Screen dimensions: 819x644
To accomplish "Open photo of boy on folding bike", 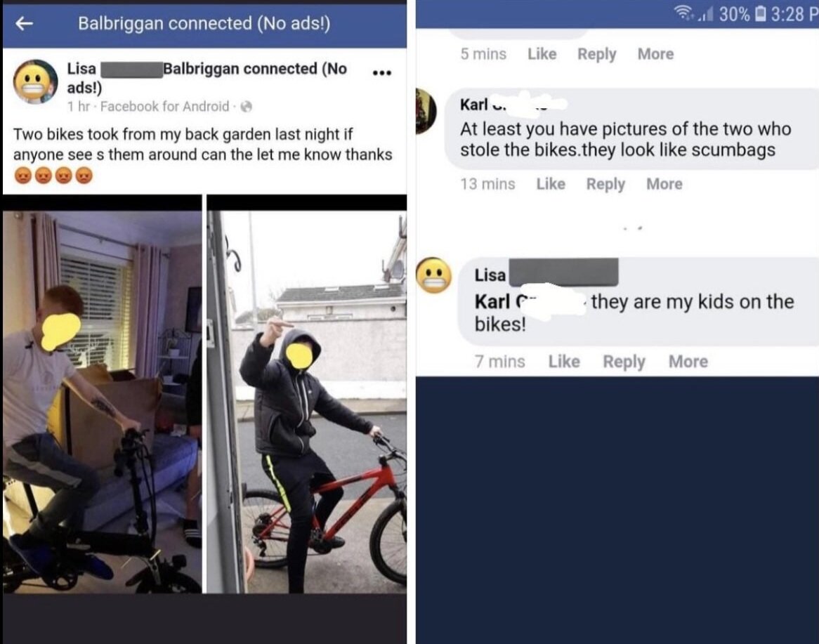I will pos(103,402).
